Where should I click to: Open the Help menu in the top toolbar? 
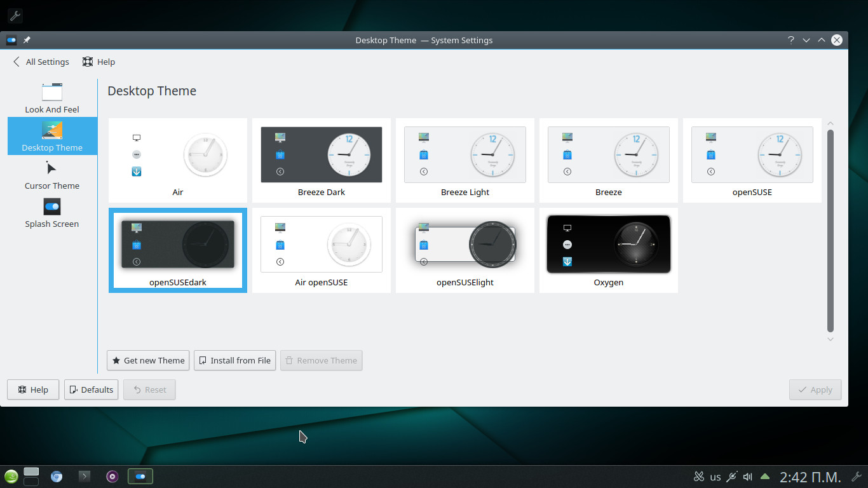point(98,62)
